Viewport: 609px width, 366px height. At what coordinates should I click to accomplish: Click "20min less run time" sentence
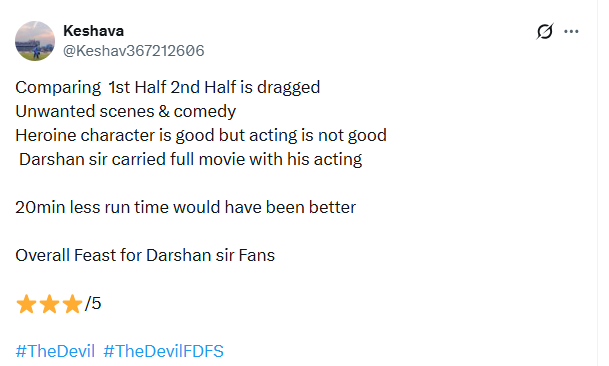click(x=186, y=207)
